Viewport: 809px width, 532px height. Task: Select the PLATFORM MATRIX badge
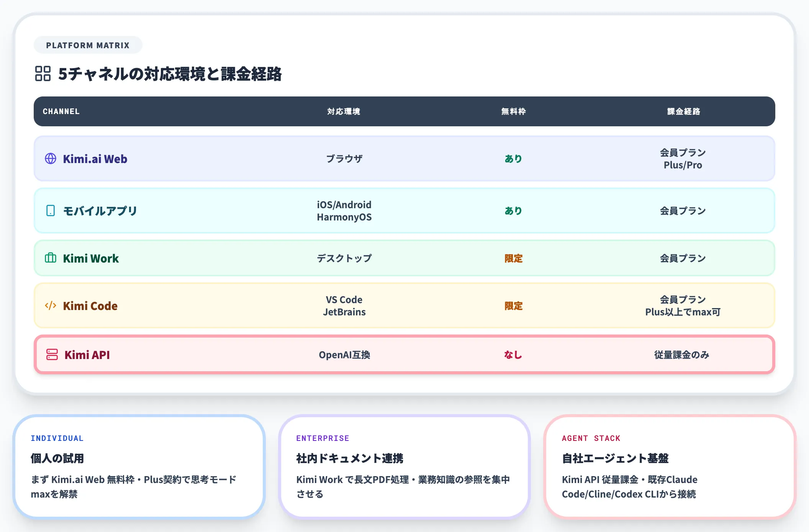coord(88,45)
